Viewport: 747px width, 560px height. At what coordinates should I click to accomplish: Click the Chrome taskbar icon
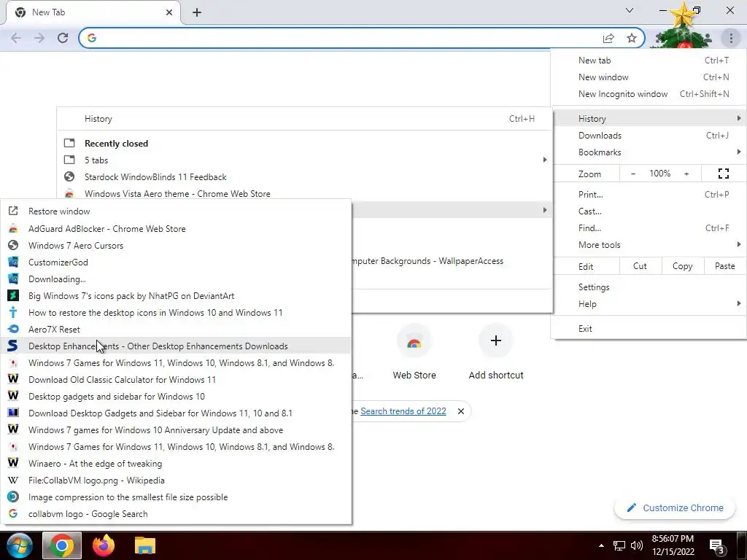62,545
